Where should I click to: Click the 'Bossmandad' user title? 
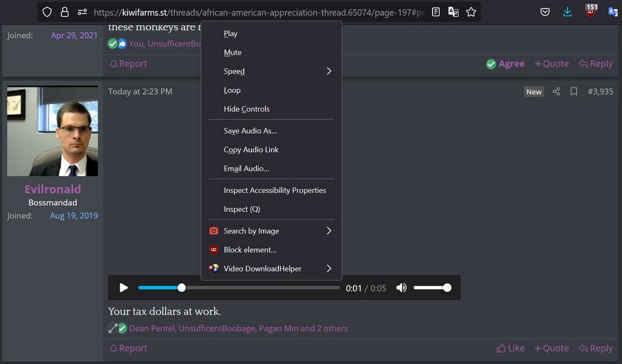[x=53, y=203]
